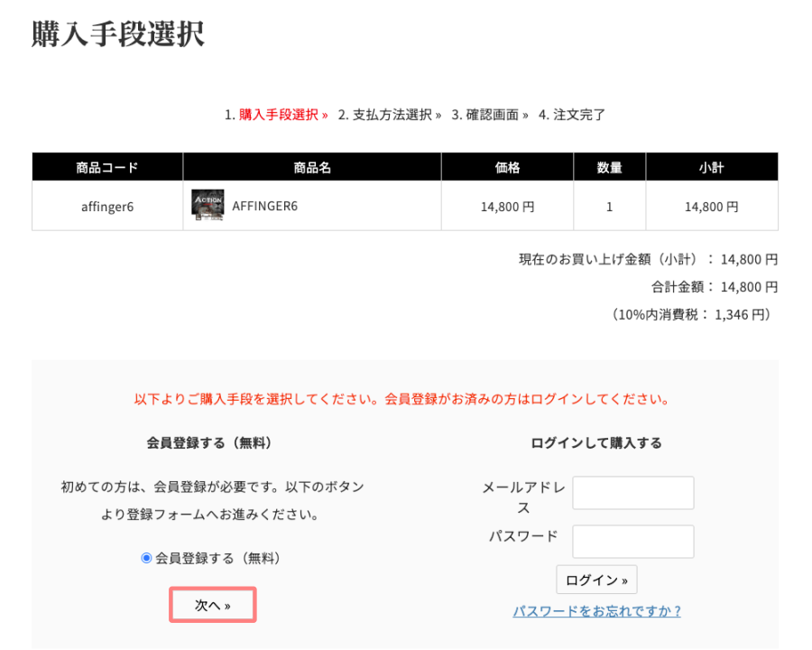812x650 pixels.
Task: Click the AFFINGER6 product thumbnail image
Action: point(208,205)
